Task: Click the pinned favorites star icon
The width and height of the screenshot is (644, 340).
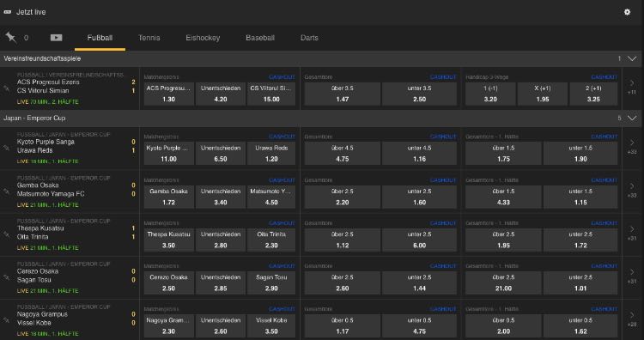Action: point(11,38)
